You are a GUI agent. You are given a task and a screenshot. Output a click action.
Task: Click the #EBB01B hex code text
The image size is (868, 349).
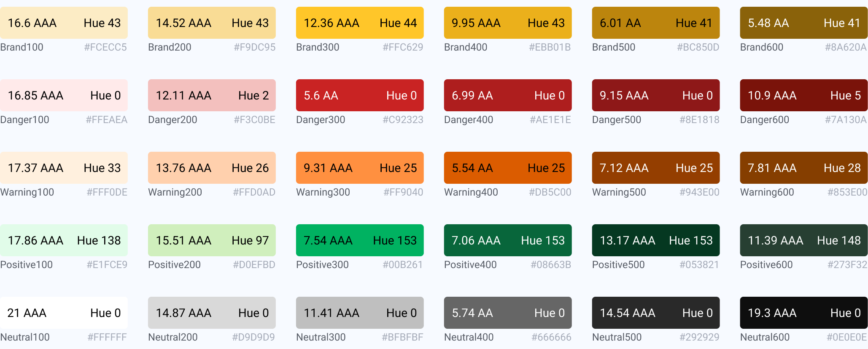coord(550,47)
